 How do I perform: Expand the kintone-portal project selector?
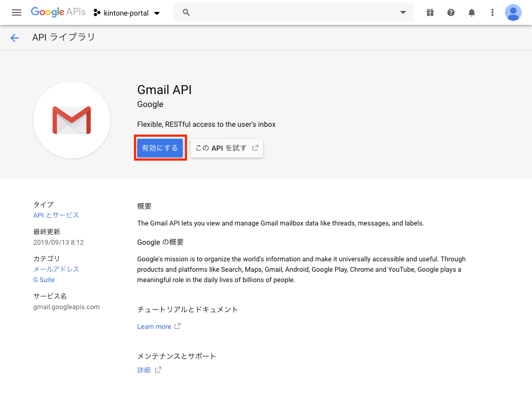coord(127,12)
